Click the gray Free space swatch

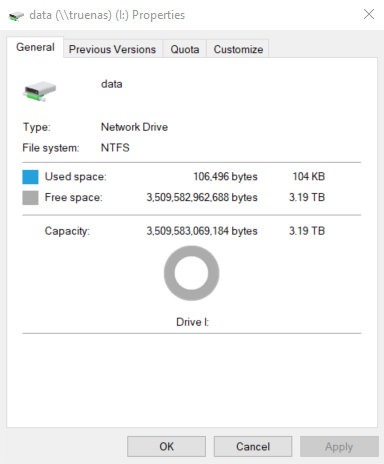(x=30, y=197)
